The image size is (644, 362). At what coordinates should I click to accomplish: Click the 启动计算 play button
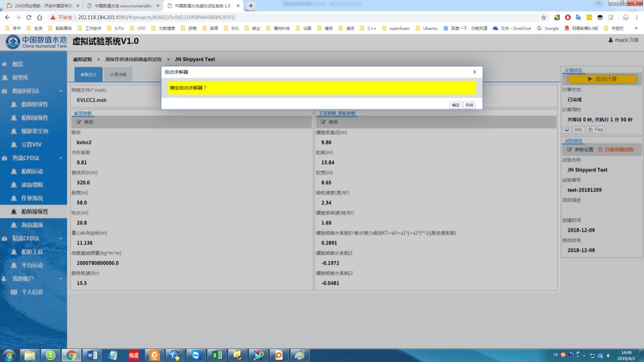tap(602, 79)
